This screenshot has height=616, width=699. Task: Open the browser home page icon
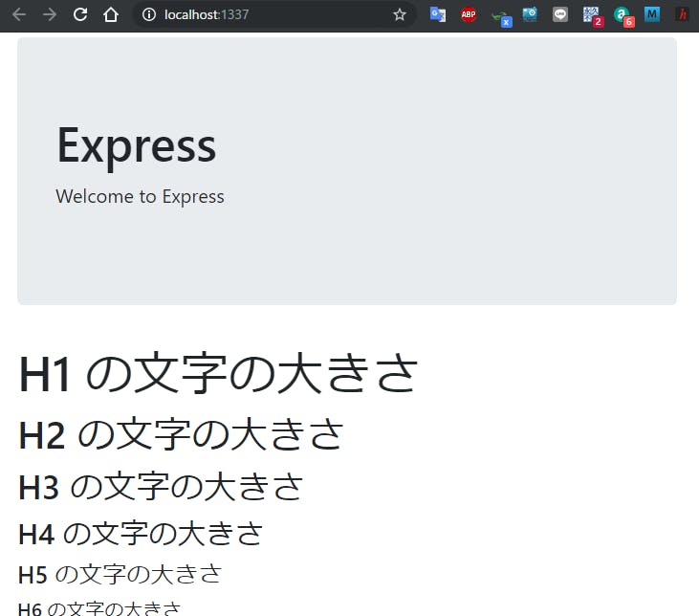click(x=111, y=14)
